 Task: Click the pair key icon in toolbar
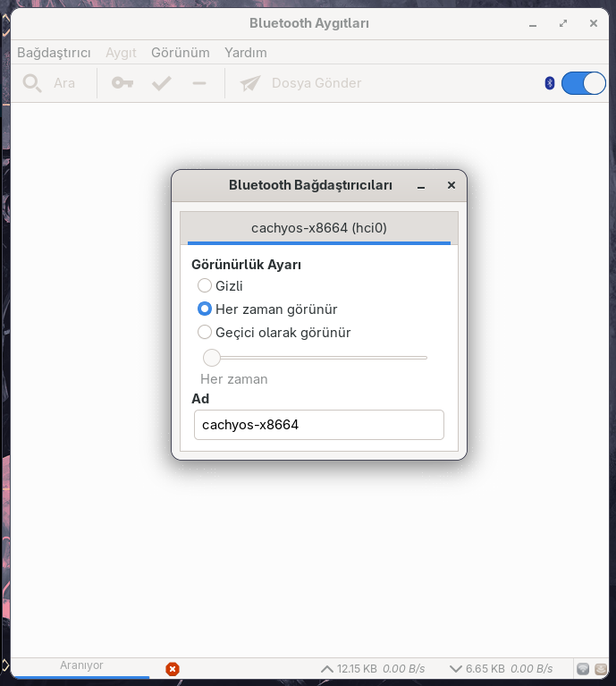point(122,82)
